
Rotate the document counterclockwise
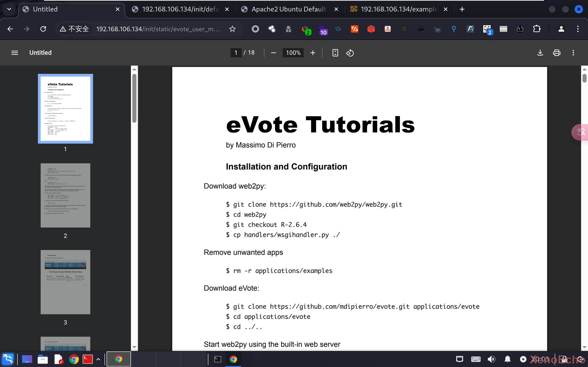click(350, 53)
